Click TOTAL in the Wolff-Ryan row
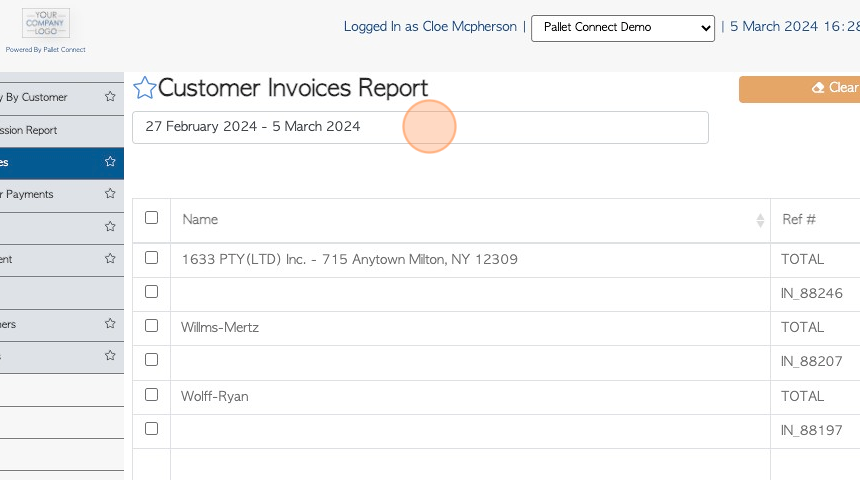This screenshot has width=860, height=480. pyautogui.click(x=802, y=397)
